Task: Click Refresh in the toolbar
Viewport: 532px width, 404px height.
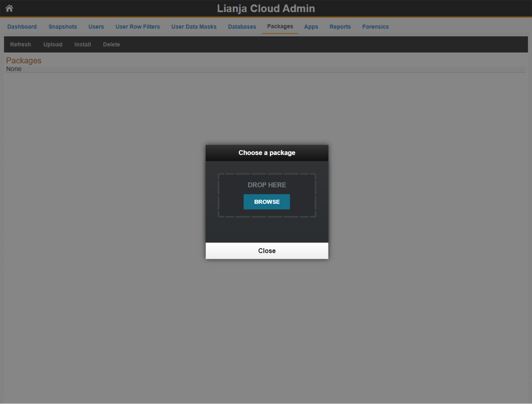Action: click(20, 44)
